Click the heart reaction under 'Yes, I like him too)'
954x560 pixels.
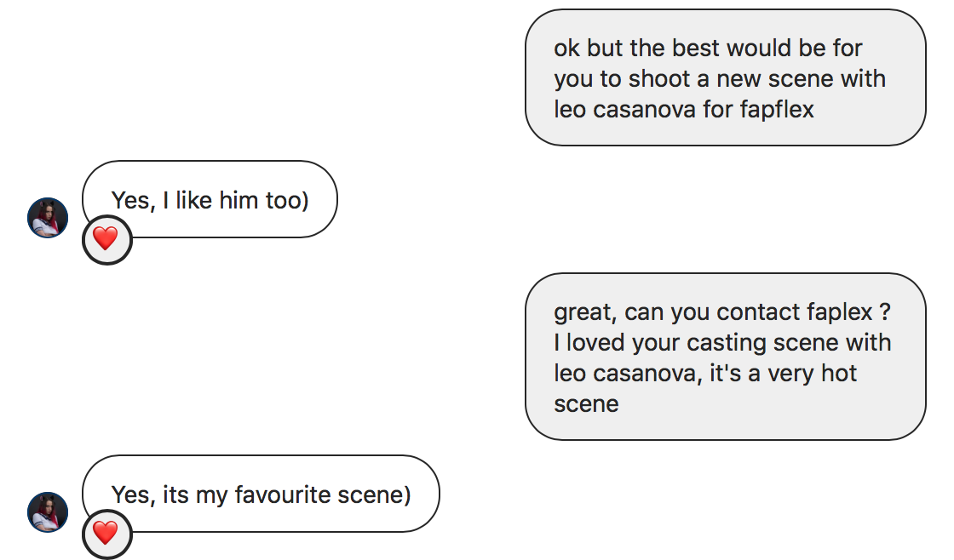coord(106,239)
